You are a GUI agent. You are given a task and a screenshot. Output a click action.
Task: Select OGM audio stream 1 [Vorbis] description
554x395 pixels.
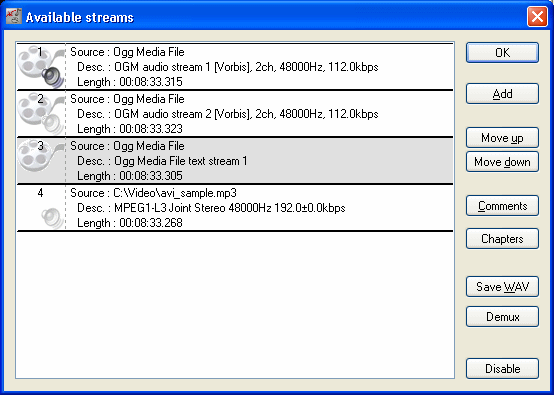pos(228,67)
